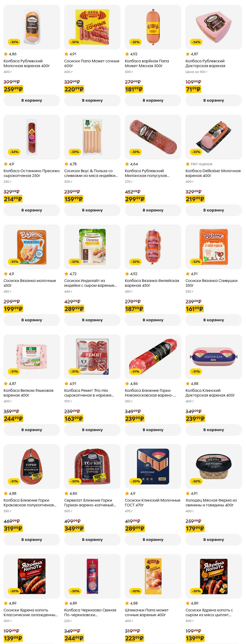Add Папа Может сочные сосиски to cart

tap(92, 100)
